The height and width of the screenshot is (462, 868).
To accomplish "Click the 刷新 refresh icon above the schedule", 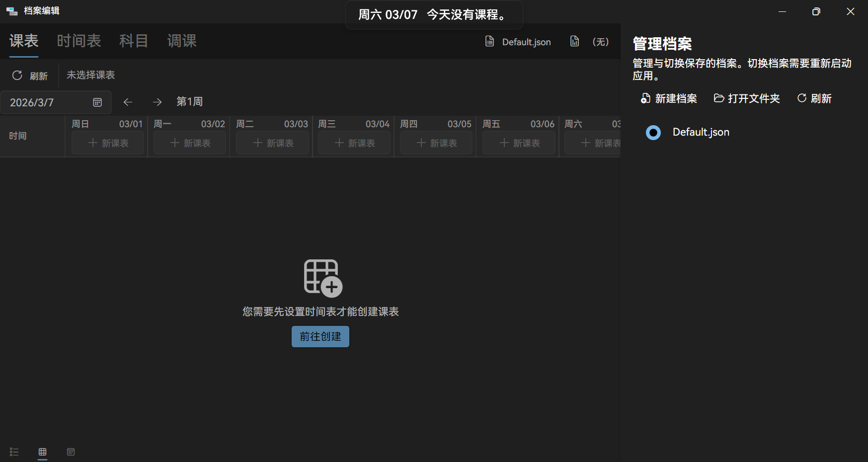I will (x=16, y=75).
